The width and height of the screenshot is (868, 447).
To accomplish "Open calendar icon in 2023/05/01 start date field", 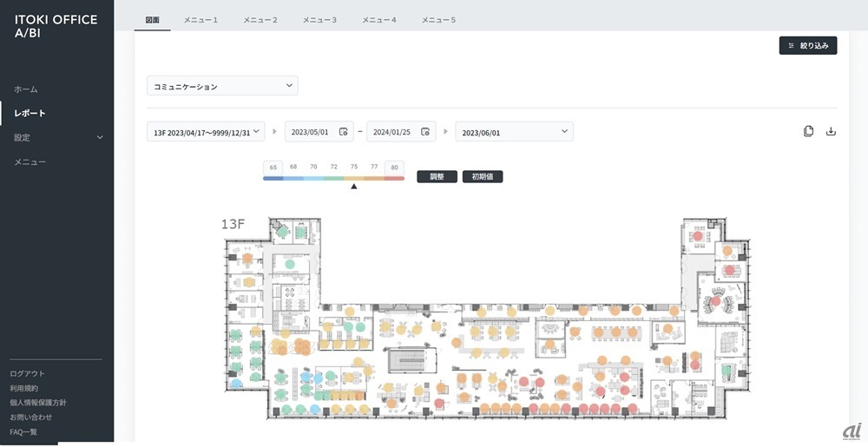I will (x=344, y=132).
